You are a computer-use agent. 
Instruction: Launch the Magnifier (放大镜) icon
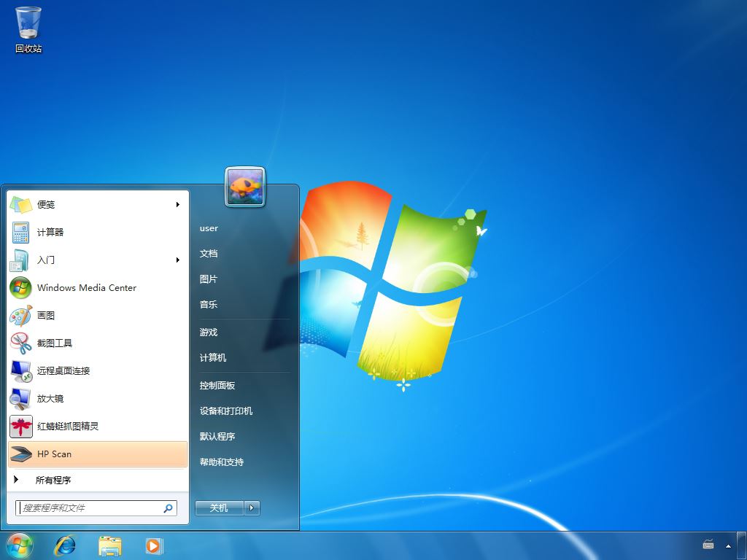(x=20, y=399)
